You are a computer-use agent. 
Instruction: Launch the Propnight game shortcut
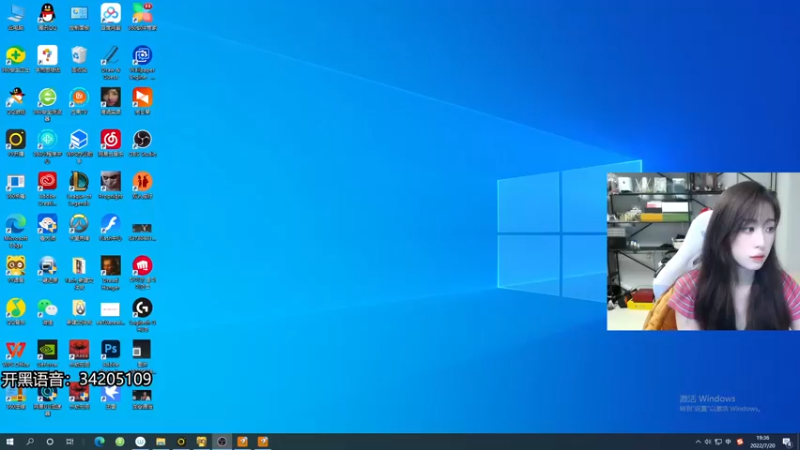pos(111,185)
